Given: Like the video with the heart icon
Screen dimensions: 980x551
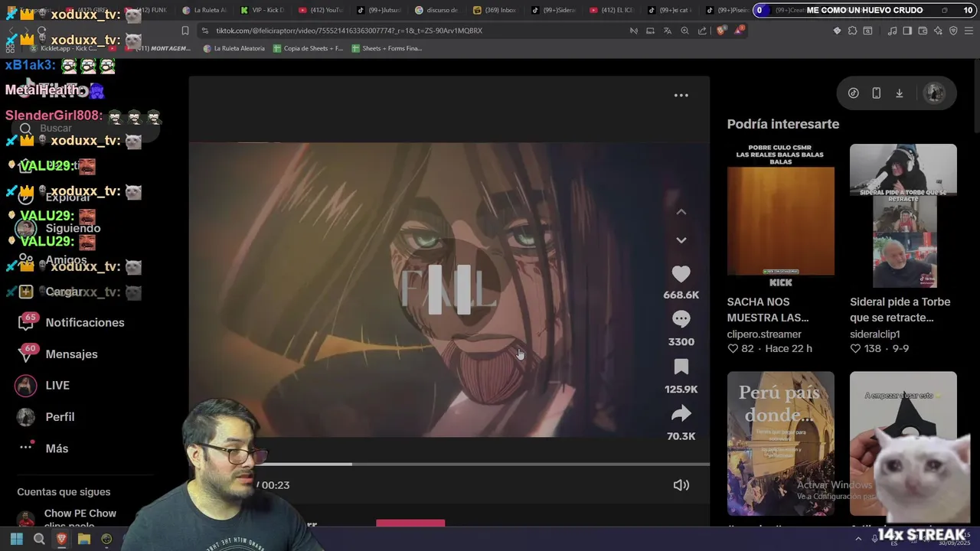Looking at the screenshot, I should click(x=681, y=274).
